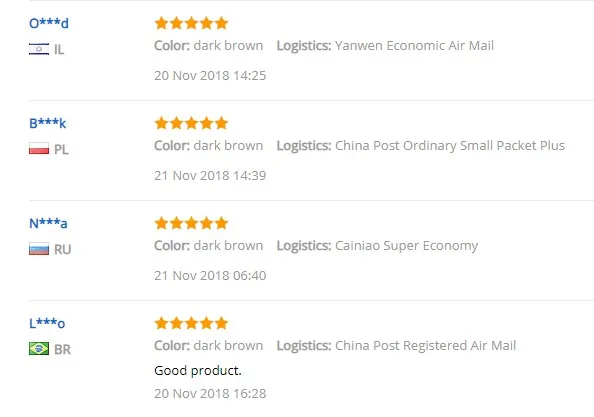594x417 pixels.
Task: Click N***a's five-star rating
Action: (191, 223)
